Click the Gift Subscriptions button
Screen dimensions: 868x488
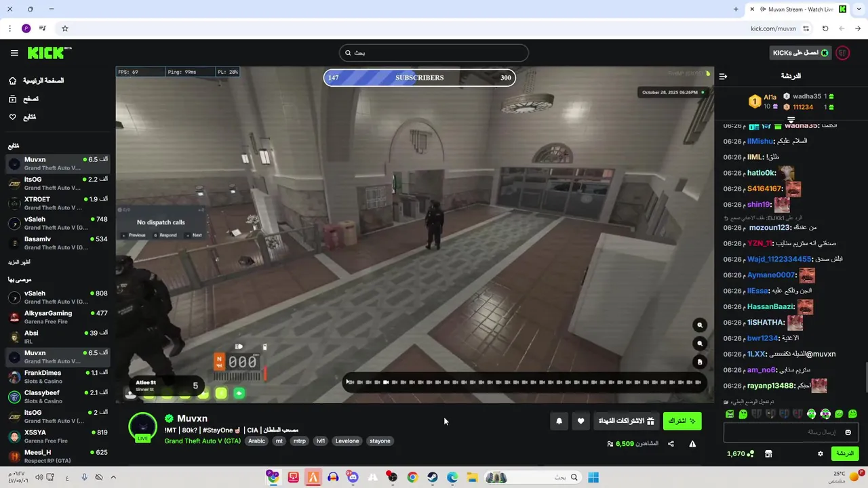click(x=626, y=421)
